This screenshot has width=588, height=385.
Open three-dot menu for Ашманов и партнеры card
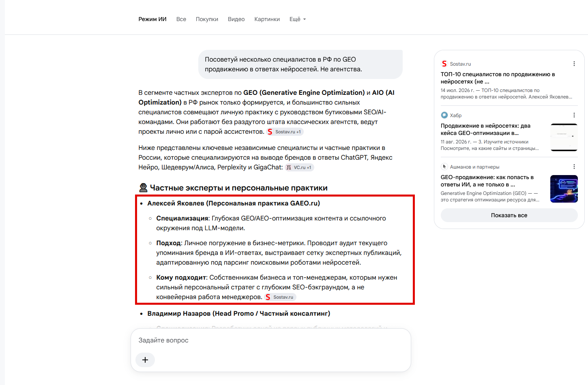click(x=574, y=167)
